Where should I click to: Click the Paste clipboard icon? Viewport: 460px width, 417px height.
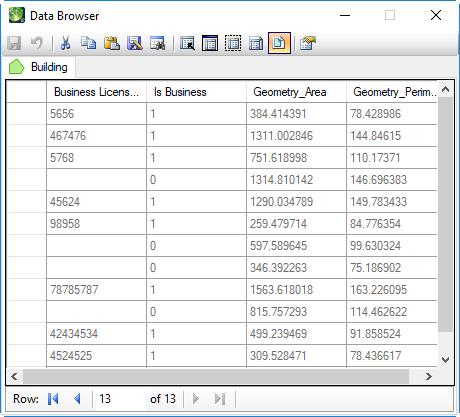click(112, 43)
